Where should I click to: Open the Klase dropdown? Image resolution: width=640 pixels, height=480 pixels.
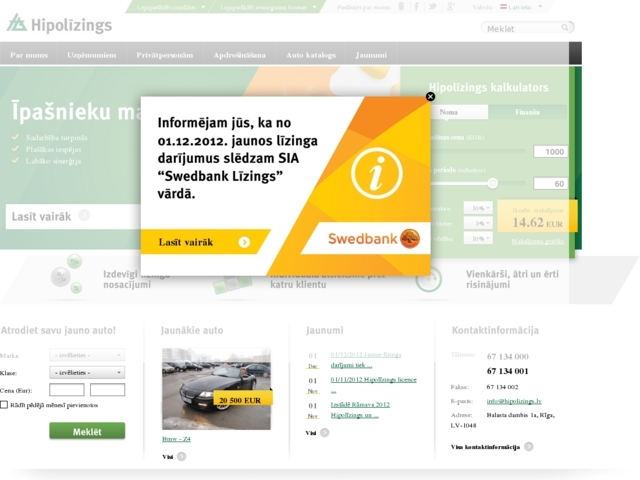[x=87, y=373]
